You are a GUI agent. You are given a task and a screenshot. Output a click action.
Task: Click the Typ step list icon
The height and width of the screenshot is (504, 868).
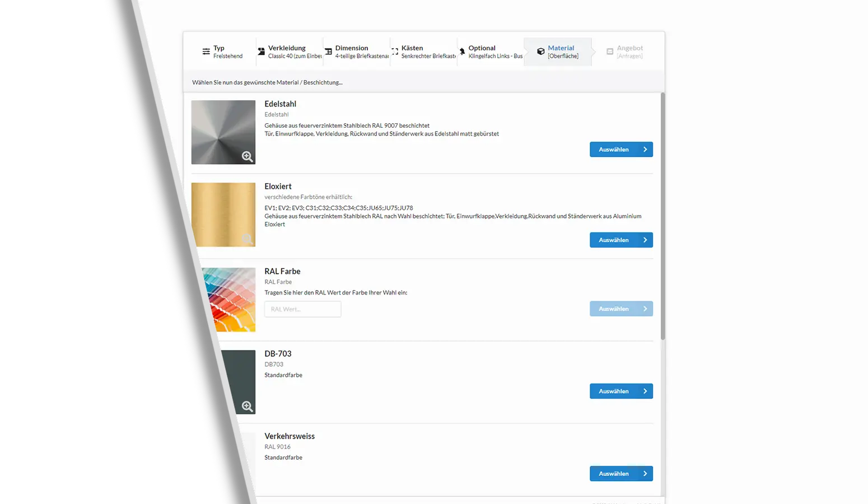click(206, 52)
